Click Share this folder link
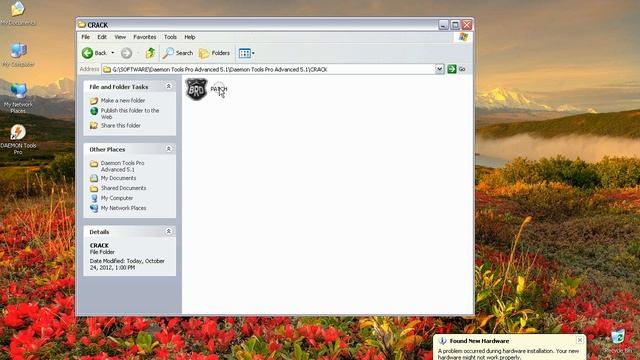The width and height of the screenshot is (640, 360). tap(121, 126)
